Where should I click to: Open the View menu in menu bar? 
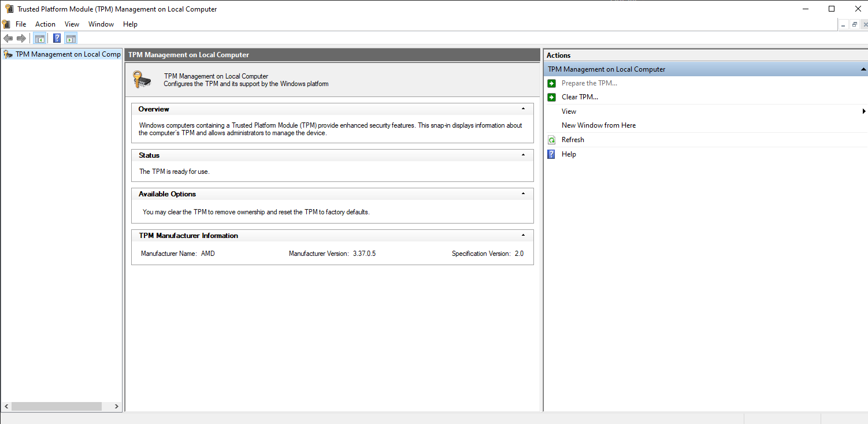[x=72, y=24]
